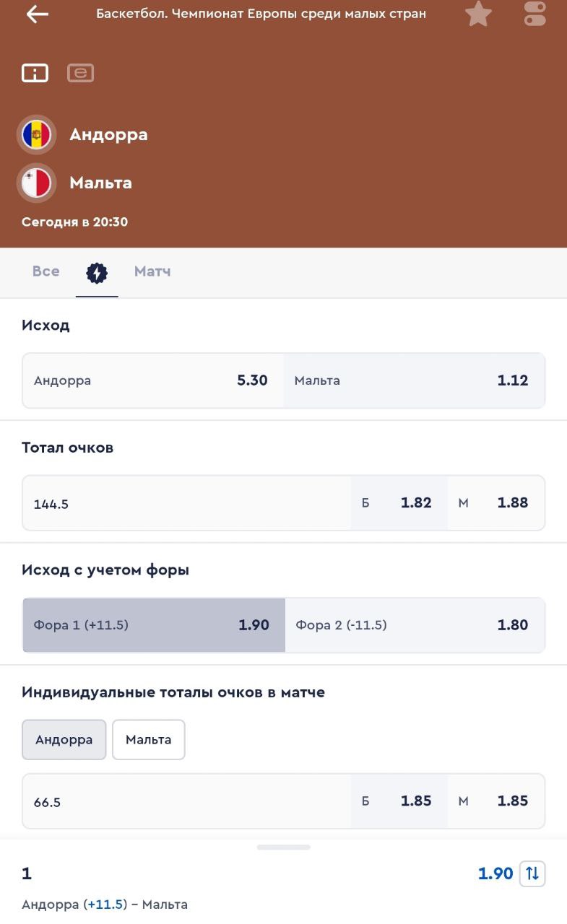567x924 pixels.
Task: Bet on Мальта to win at 1.12
Action: pos(414,380)
